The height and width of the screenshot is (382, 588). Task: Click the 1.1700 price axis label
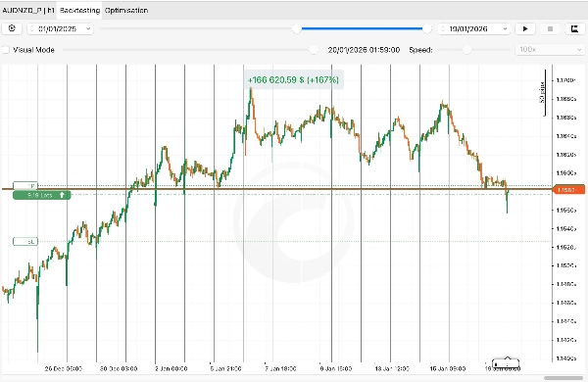565,80
